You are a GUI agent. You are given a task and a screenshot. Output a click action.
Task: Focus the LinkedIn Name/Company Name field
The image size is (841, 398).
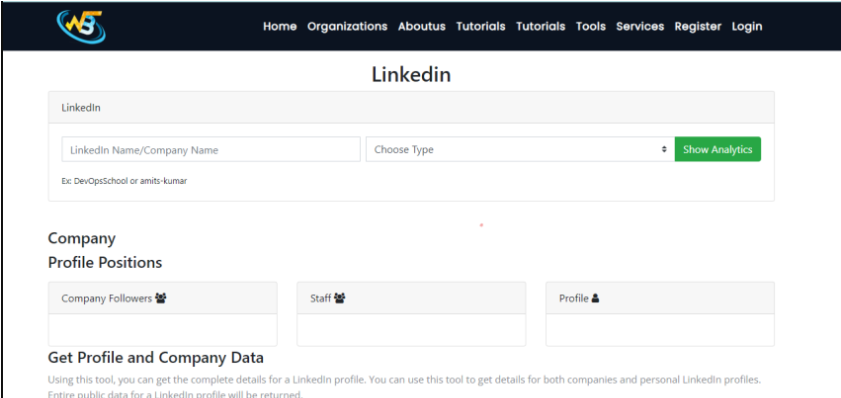(211, 150)
